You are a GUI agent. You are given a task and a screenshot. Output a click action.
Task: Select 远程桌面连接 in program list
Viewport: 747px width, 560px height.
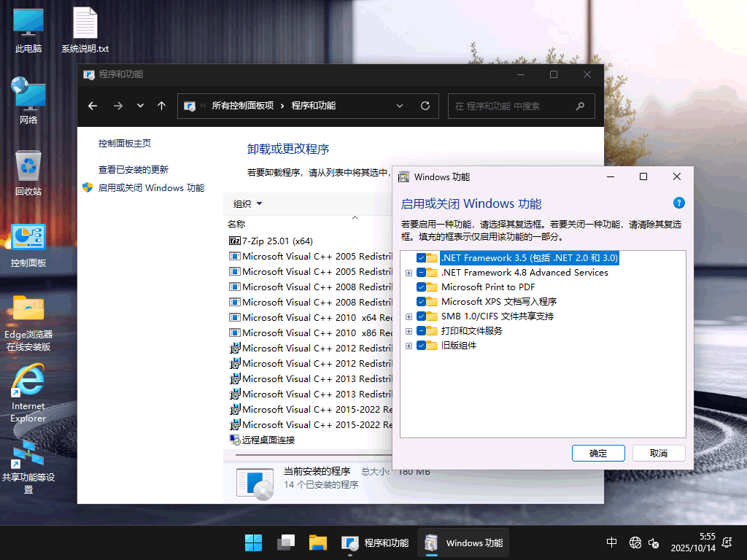(x=262, y=440)
